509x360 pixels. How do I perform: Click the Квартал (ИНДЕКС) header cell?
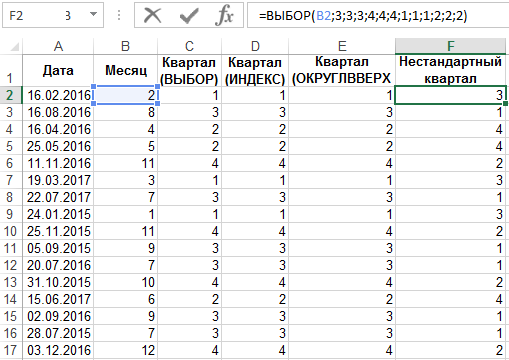(x=255, y=70)
